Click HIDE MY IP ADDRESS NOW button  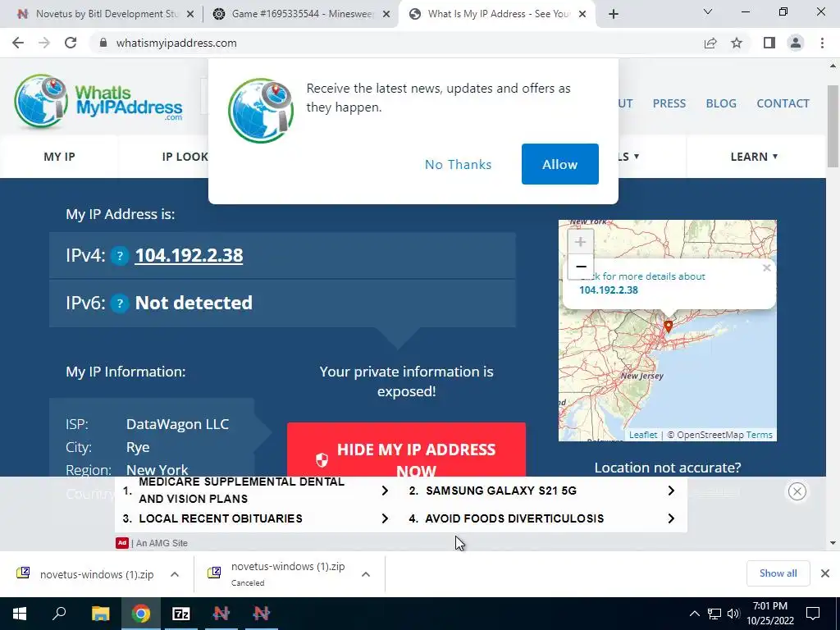click(406, 450)
